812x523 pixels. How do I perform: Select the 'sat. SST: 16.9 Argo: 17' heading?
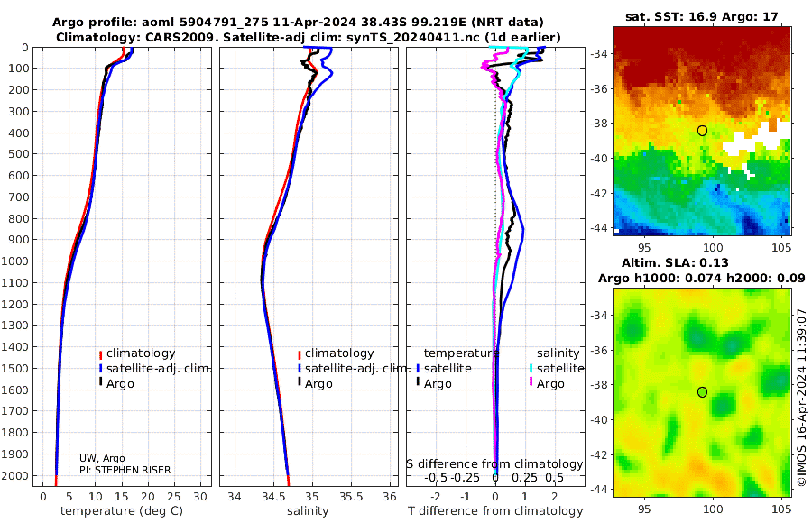(x=702, y=16)
